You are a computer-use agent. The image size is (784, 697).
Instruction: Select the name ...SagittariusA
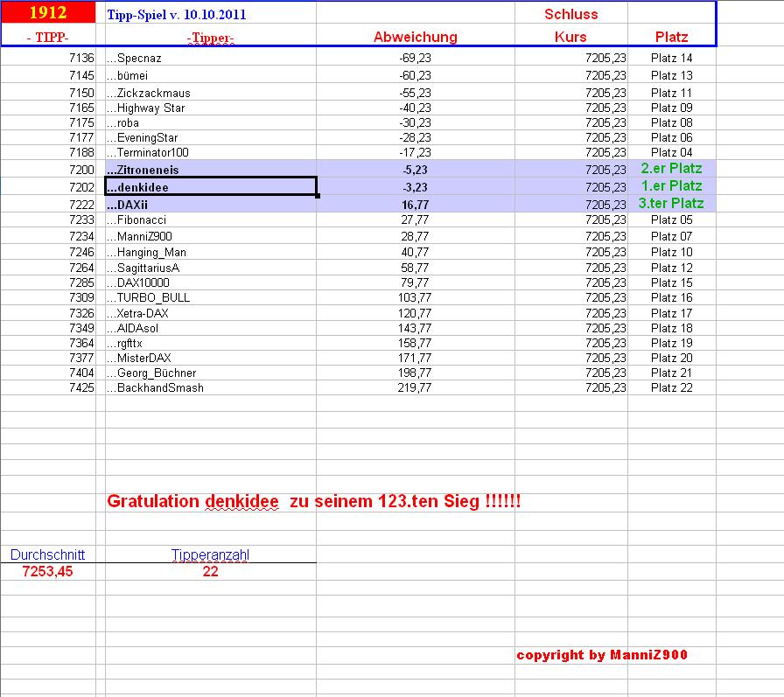click(143, 268)
